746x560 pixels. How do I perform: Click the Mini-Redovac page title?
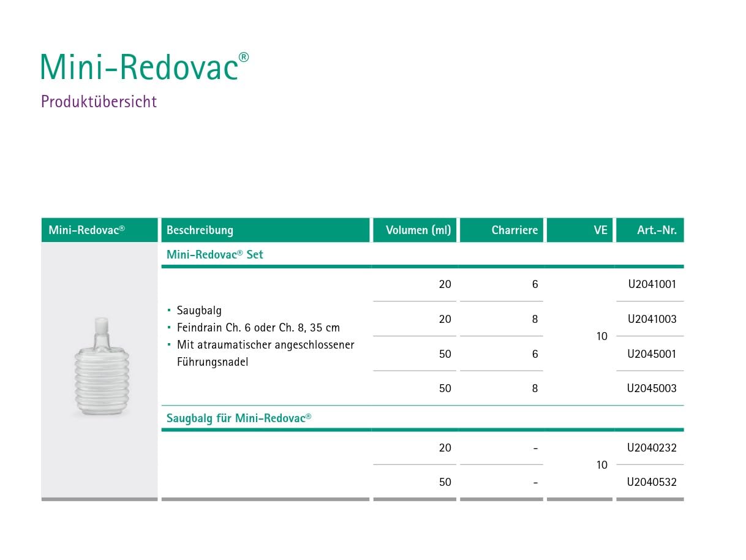coord(145,67)
